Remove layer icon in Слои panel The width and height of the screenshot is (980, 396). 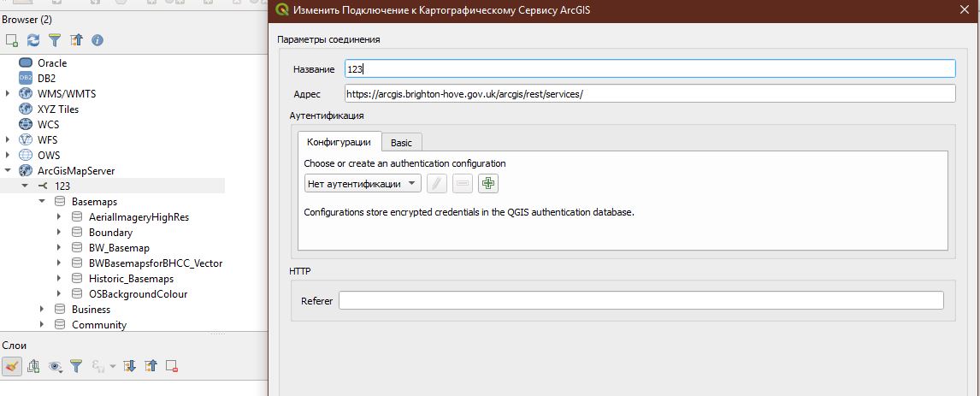coord(173,367)
